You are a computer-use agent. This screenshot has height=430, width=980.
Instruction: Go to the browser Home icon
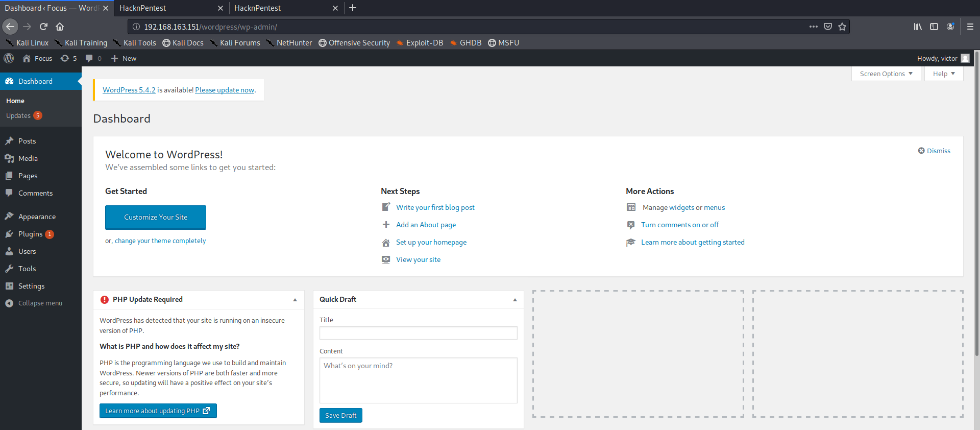click(x=60, y=27)
